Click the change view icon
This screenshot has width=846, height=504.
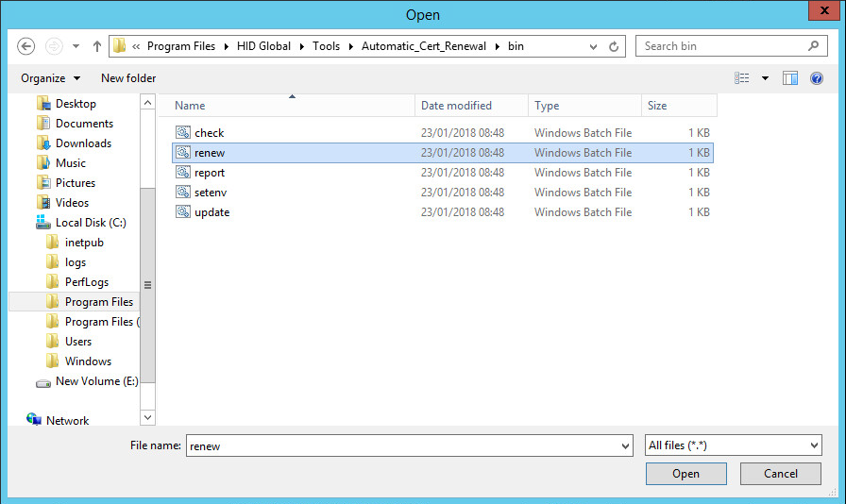pyautogui.click(x=742, y=78)
